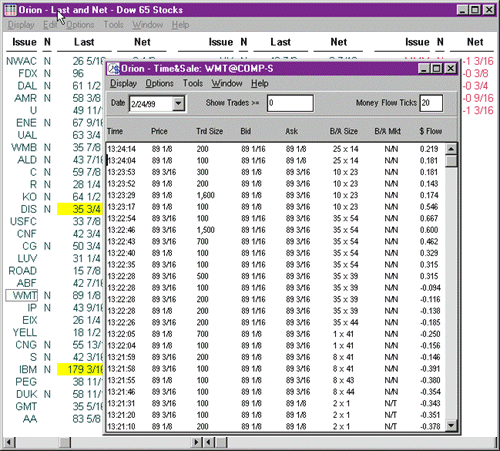The width and height of the screenshot is (500, 451).
Task: Select the AA issue row
Action: pyautogui.click(x=30, y=419)
